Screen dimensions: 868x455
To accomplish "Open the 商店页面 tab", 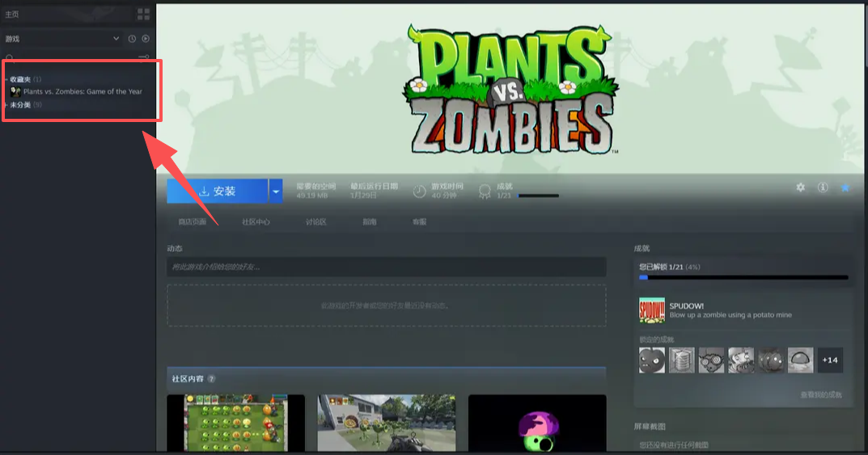I will [192, 221].
